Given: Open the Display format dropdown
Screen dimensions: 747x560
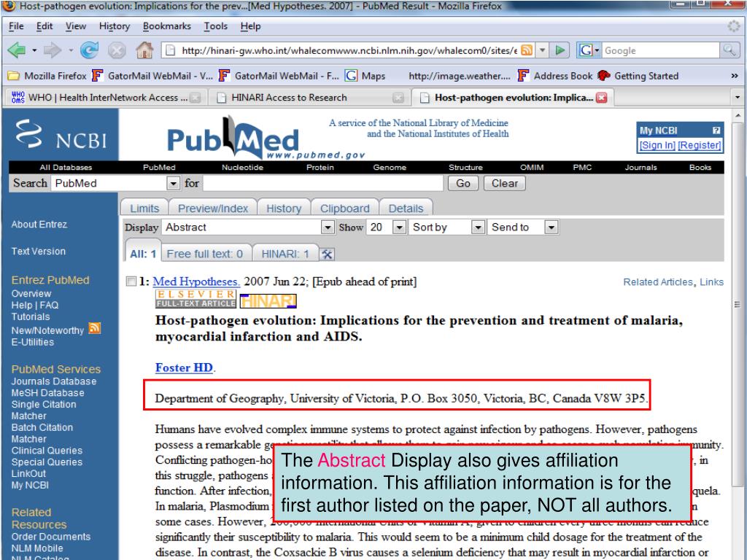Looking at the screenshot, I should point(328,227).
